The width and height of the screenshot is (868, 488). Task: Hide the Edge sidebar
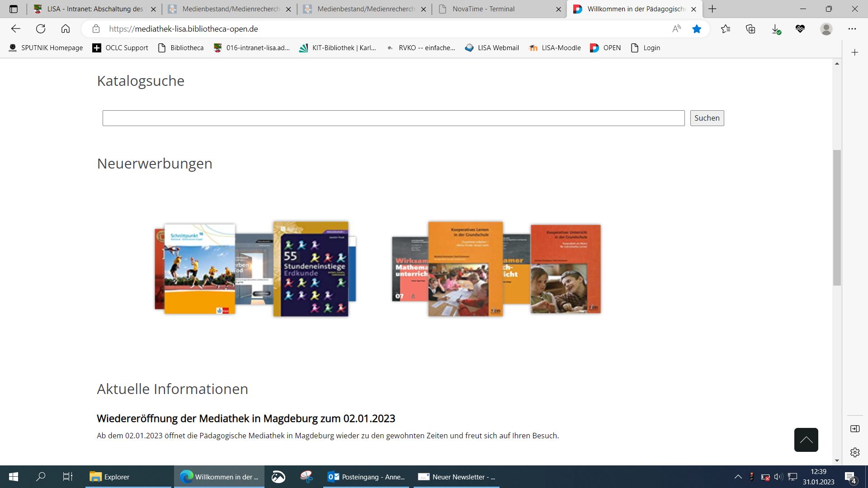pyautogui.click(x=855, y=429)
